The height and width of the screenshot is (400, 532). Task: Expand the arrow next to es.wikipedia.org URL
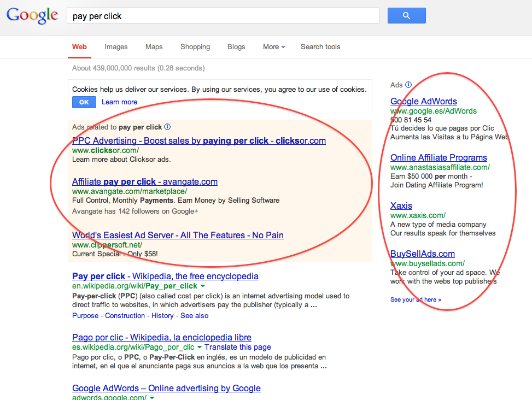(x=200, y=347)
